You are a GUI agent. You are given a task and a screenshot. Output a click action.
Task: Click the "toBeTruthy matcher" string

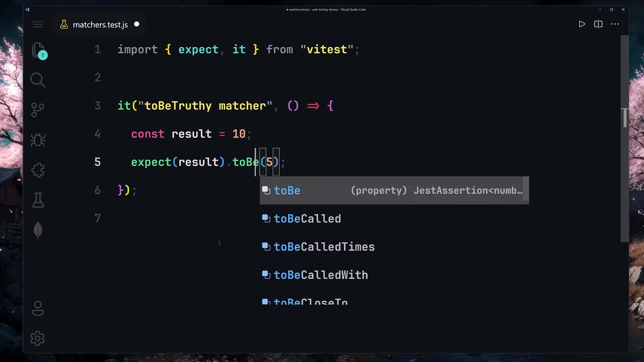pyautogui.click(x=205, y=106)
